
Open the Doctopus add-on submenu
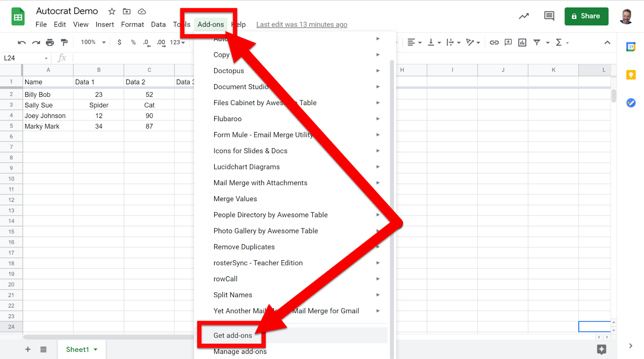(291, 71)
